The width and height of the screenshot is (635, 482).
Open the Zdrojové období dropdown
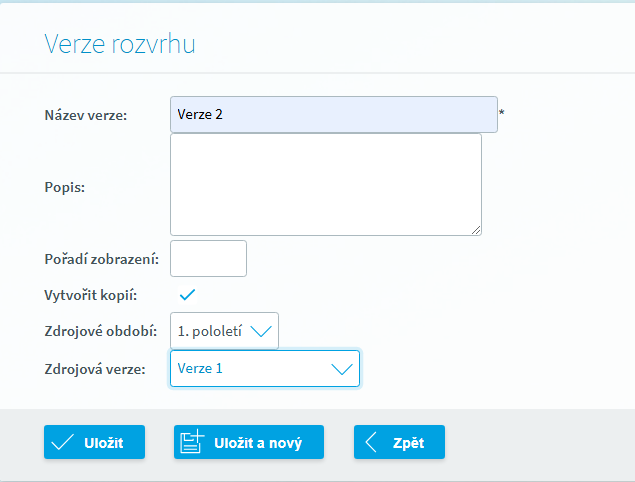(x=224, y=331)
